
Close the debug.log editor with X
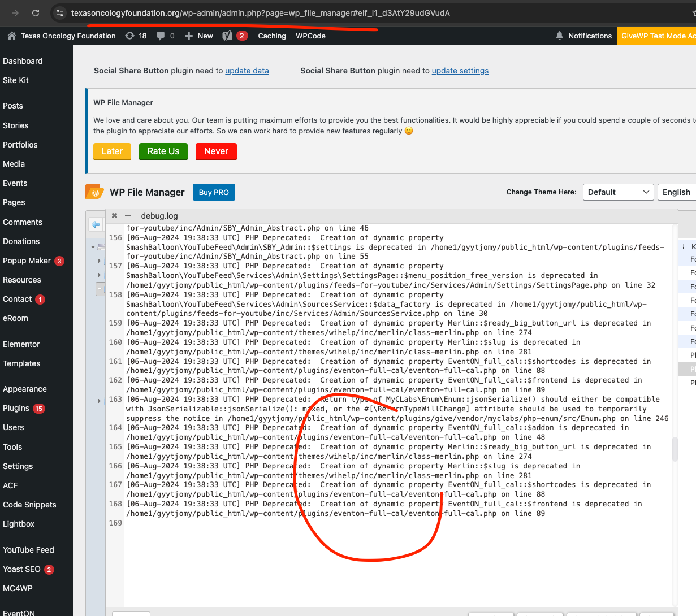coord(114,216)
